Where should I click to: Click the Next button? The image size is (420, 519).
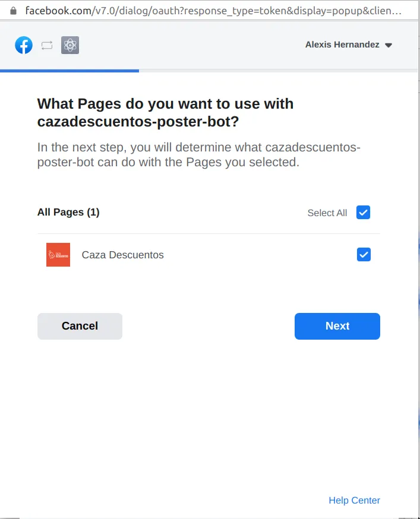337,326
